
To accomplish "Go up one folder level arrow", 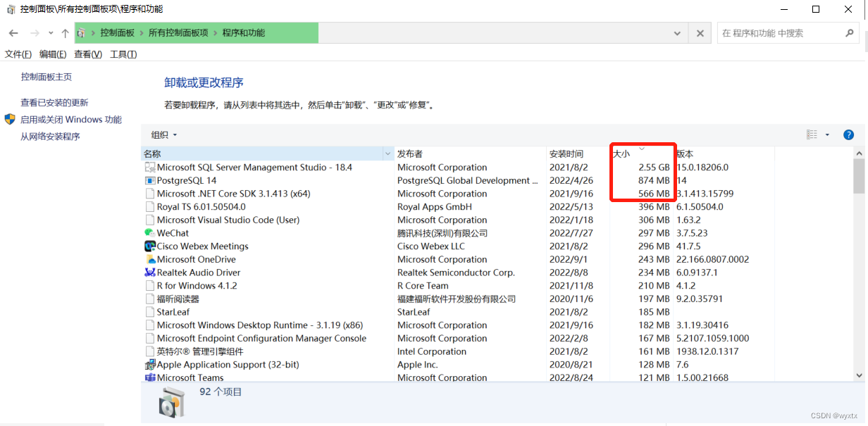I will 65,33.
